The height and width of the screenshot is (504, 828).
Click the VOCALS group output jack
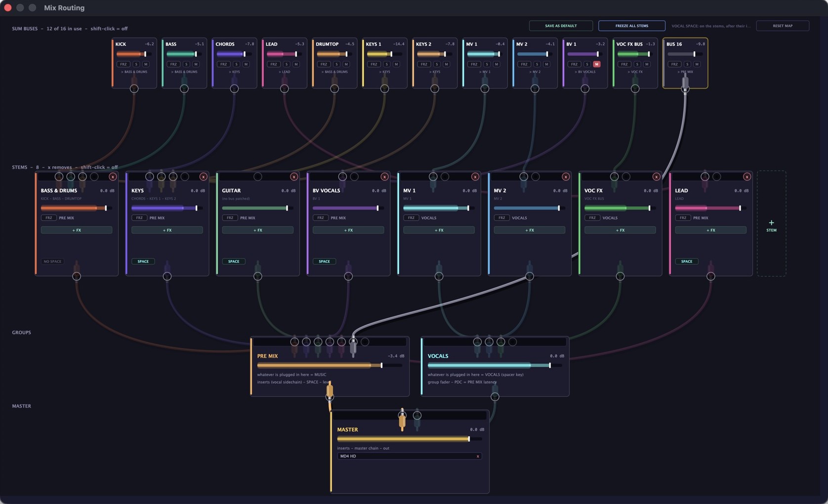(x=495, y=397)
